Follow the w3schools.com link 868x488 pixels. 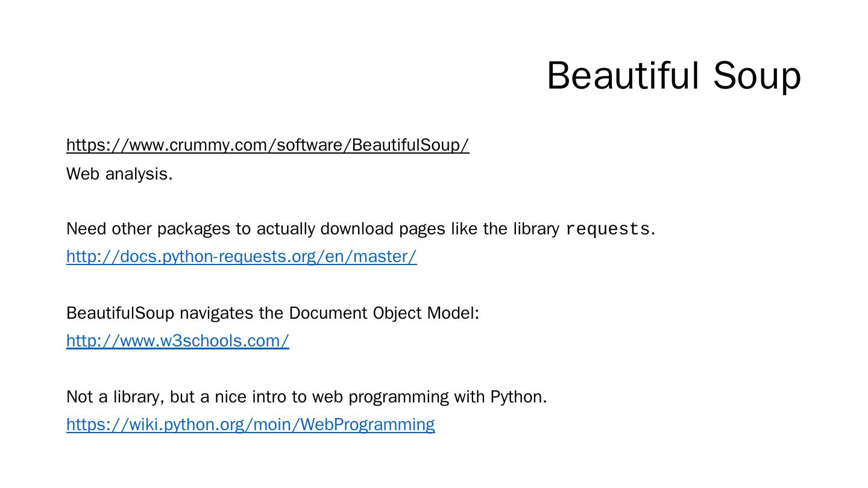click(177, 341)
